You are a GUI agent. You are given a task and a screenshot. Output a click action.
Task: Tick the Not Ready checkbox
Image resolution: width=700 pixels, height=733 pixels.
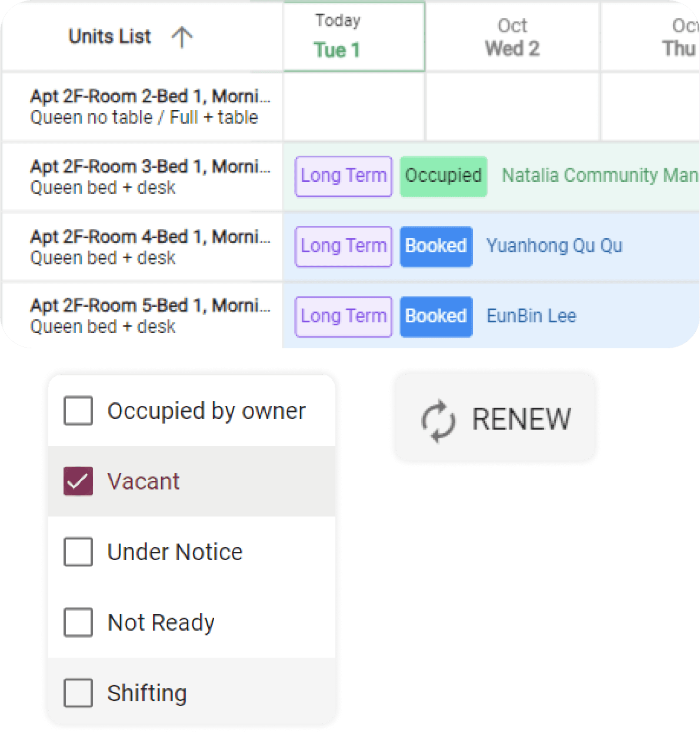point(78,622)
